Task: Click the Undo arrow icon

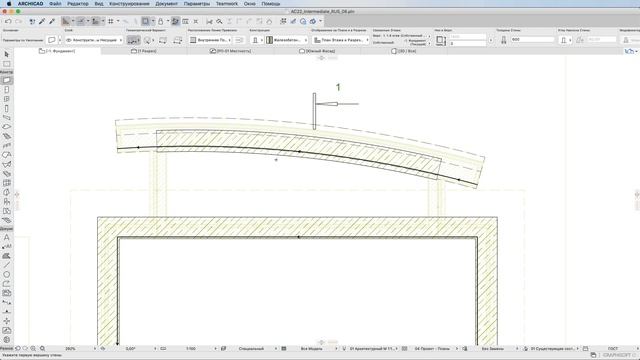Action: 8,21
